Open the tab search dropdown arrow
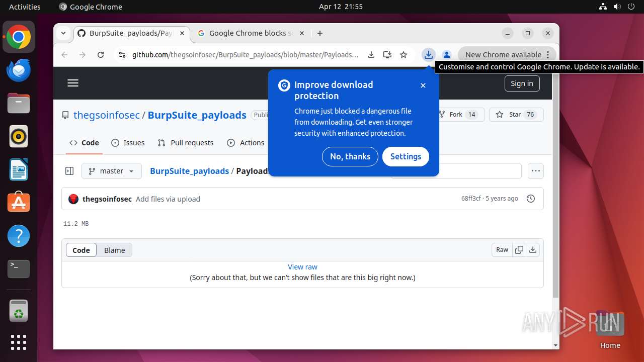This screenshot has width=644, height=362. (63, 33)
